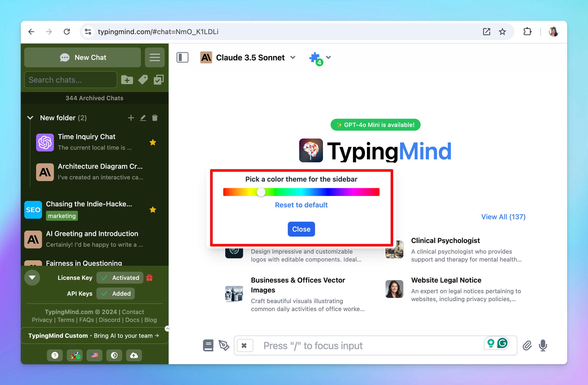This screenshot has width=588, height=385.
Task: Open the sidebar hamburger menu
Action: click(x=155, y=57)
